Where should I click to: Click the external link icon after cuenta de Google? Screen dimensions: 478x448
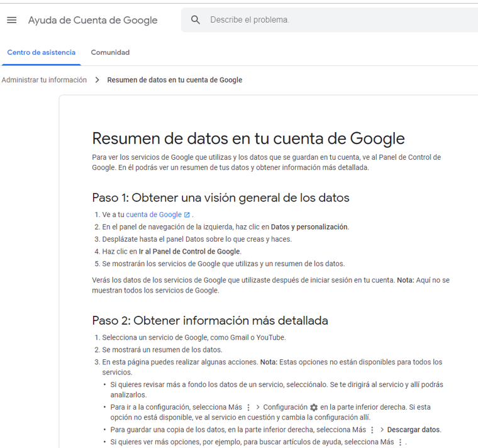(x=187, y=215)
